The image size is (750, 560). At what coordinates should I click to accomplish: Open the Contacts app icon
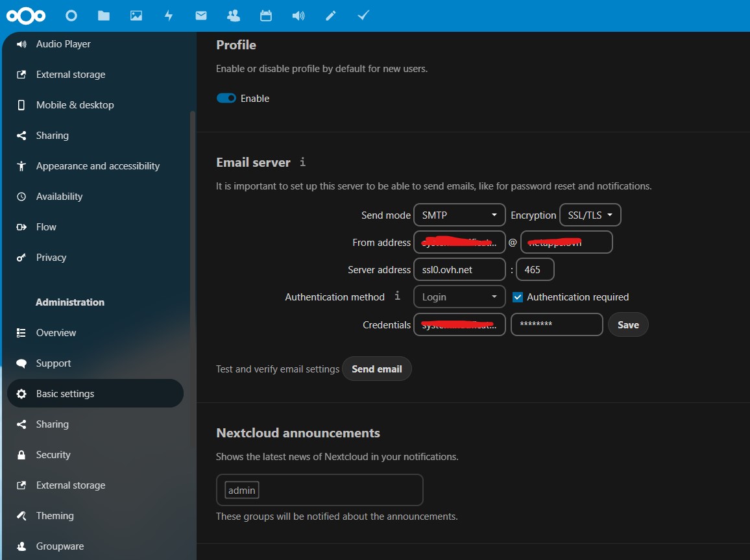[234, 16]
